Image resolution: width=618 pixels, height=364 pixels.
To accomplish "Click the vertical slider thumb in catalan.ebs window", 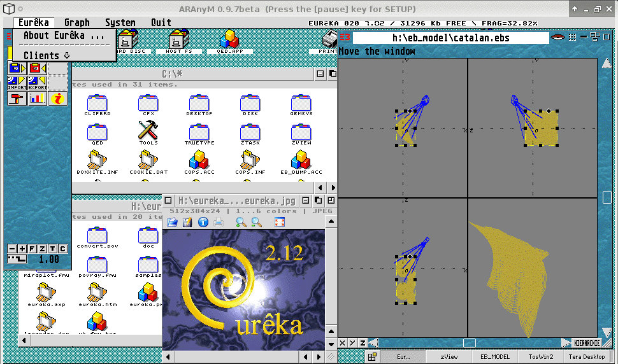I will [x=607, y=197].
